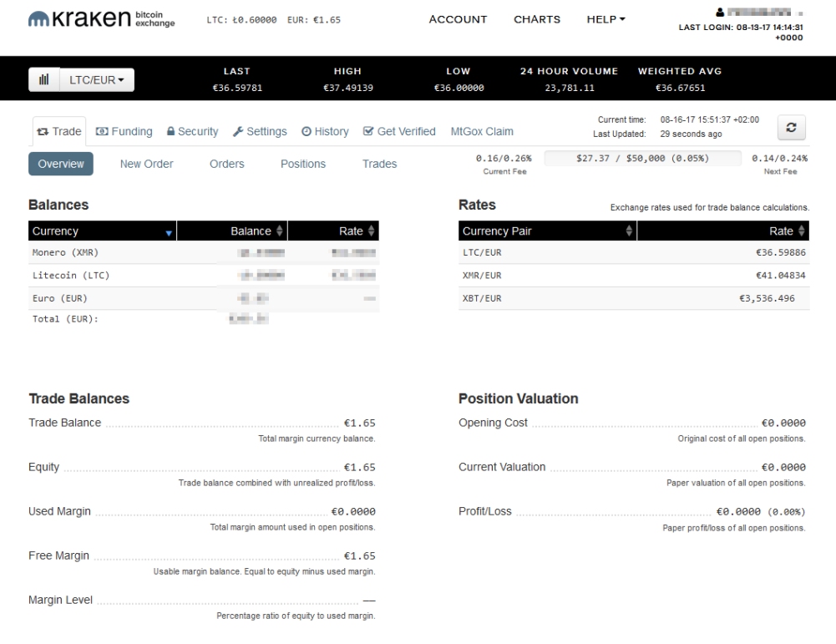Expand the HELP menu
836x644 pixels.
pyautogui.click(x=606, y=20)
